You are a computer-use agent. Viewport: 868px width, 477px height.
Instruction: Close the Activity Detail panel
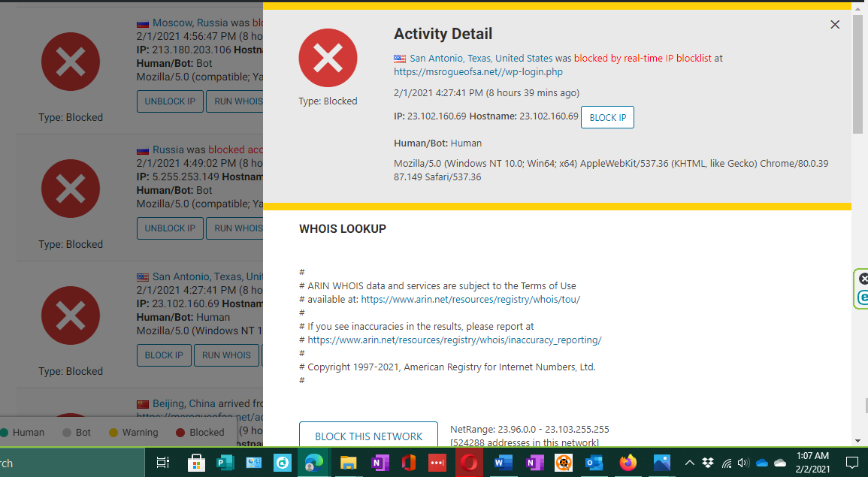point(834,25)
